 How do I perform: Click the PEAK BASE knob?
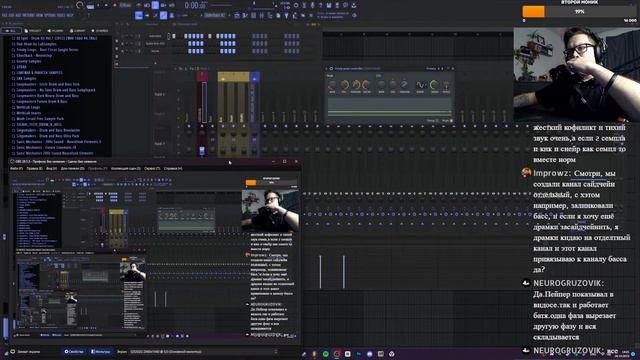click(332, 85)
